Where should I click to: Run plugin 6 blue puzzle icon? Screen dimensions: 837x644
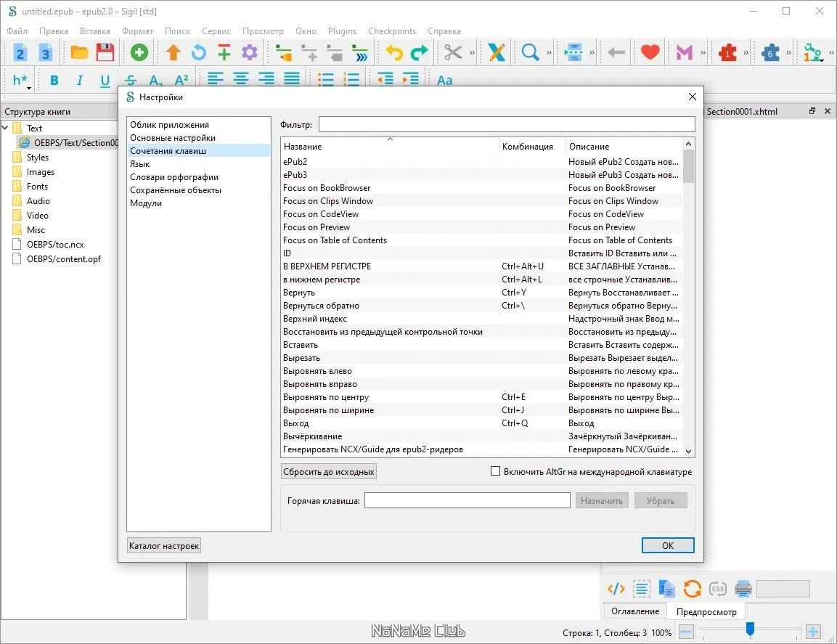[770, 52]
